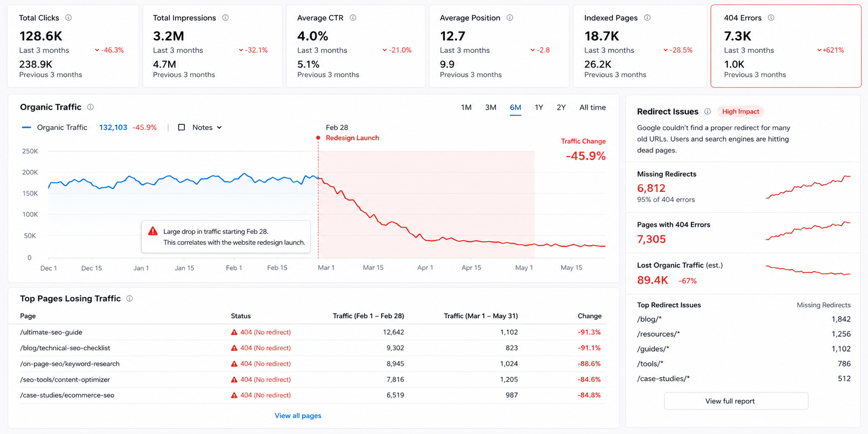Expand the Notes dropdown arrow
868x434 pixels.
(x=219, y=127)
